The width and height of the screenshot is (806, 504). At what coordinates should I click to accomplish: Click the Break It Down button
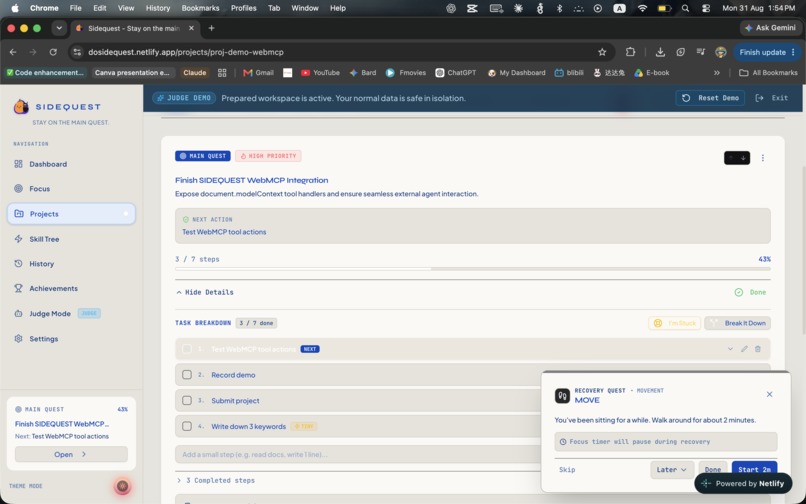coord(737,323)
